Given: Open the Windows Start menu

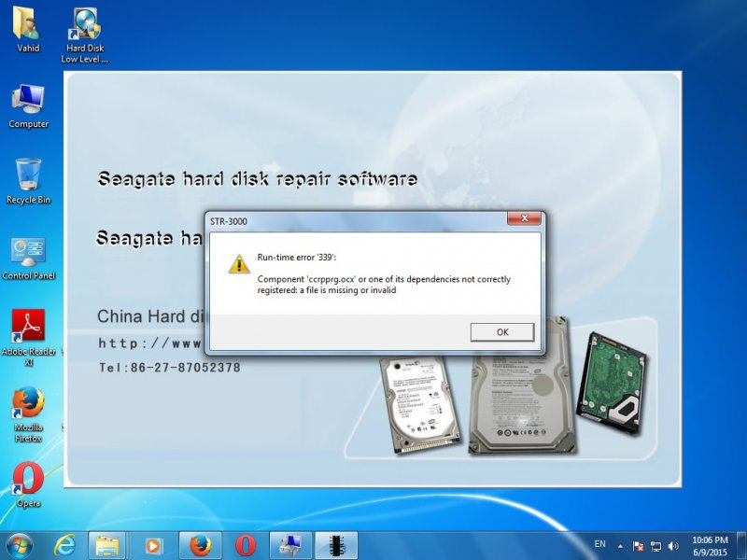Looking at the screenshot, I should pos(19,546).
